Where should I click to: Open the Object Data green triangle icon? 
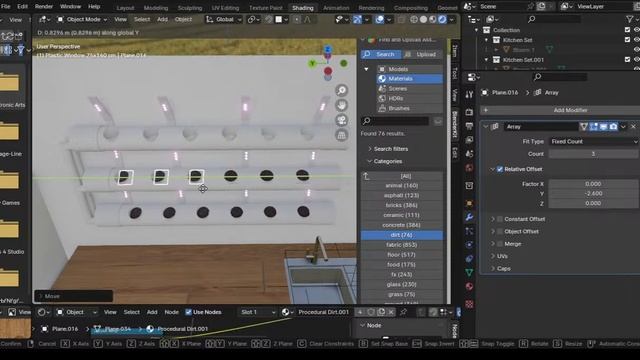coord(469,273)
